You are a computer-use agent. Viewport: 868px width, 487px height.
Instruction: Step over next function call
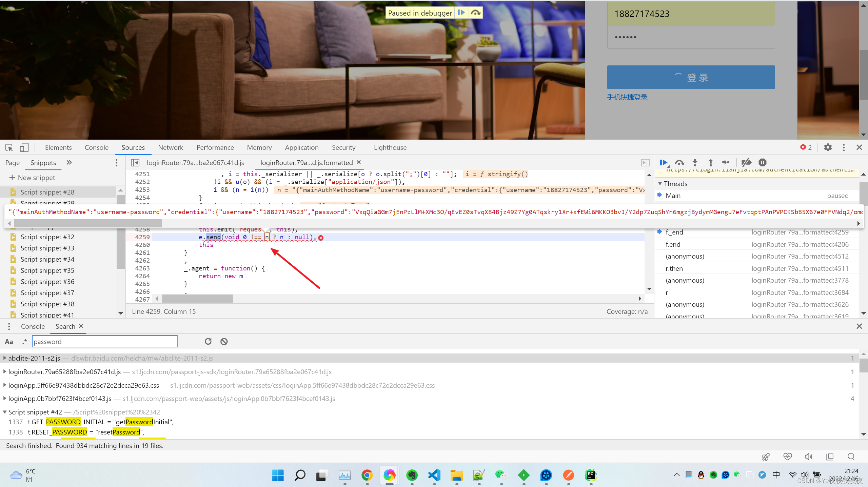tap(679, 163)
